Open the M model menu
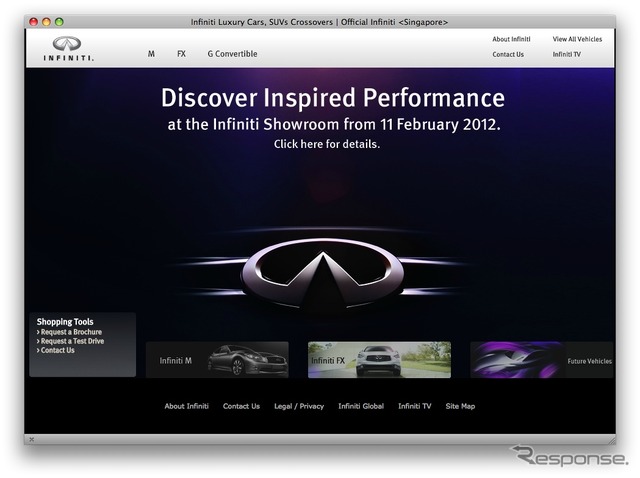This screenshot has height=478, width=640. 151,54
